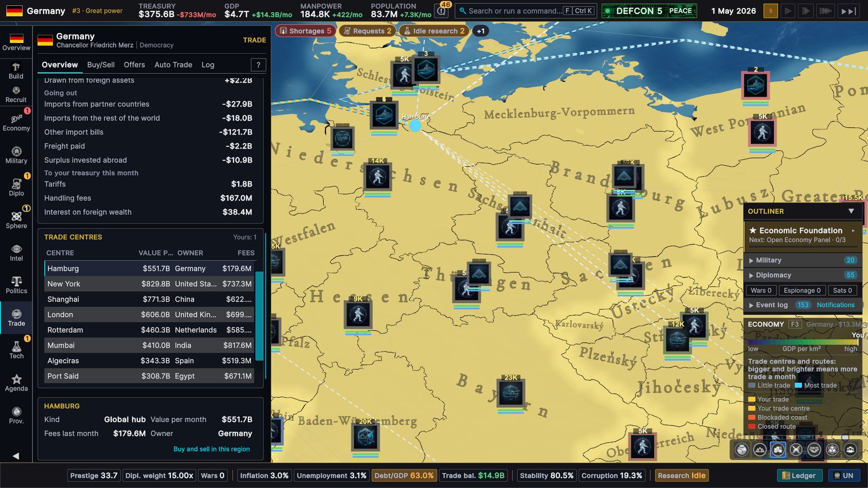Open the Politics sidebar panel

click(16, 285)
